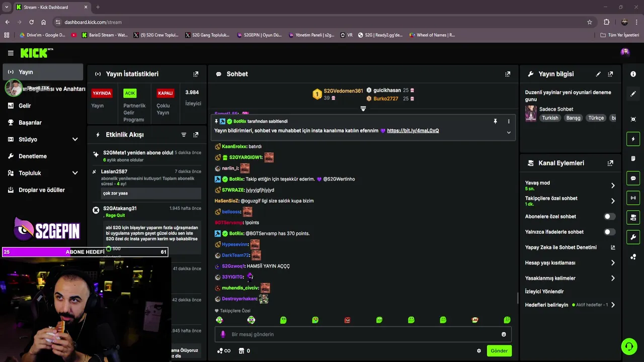Open pinned message three-dot menu
This screenshot has height=362, width=644.
[509, 121]
